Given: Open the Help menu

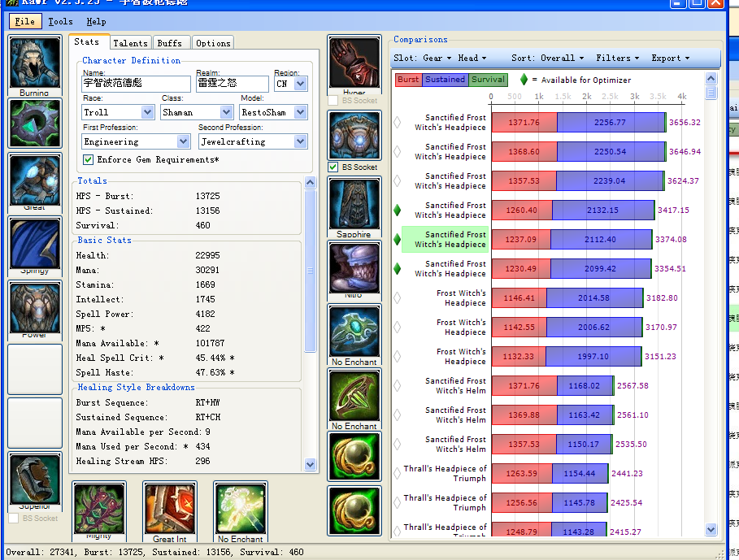Looking at the screenshot, I should pos(96,22).
